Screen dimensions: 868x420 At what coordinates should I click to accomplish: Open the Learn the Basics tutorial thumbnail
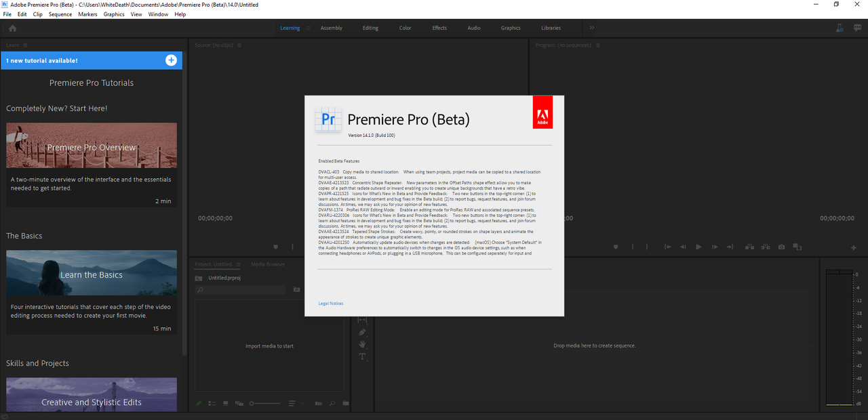click(x=92, y=273)
